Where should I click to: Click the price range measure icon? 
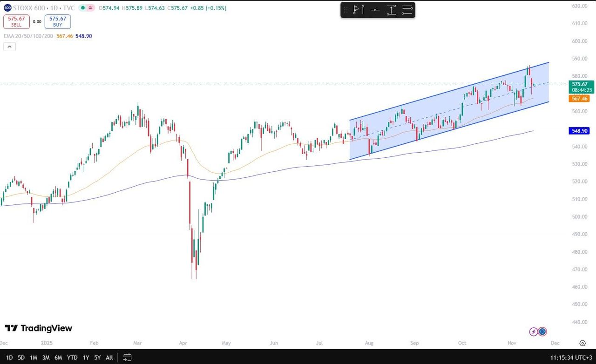click(x=391, y=10)
